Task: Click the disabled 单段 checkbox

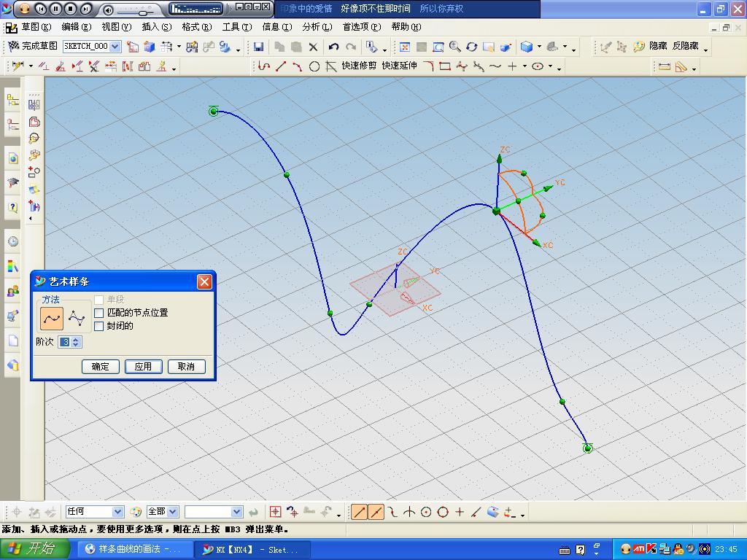Action: pyautogui.click(x=99, y=300)
